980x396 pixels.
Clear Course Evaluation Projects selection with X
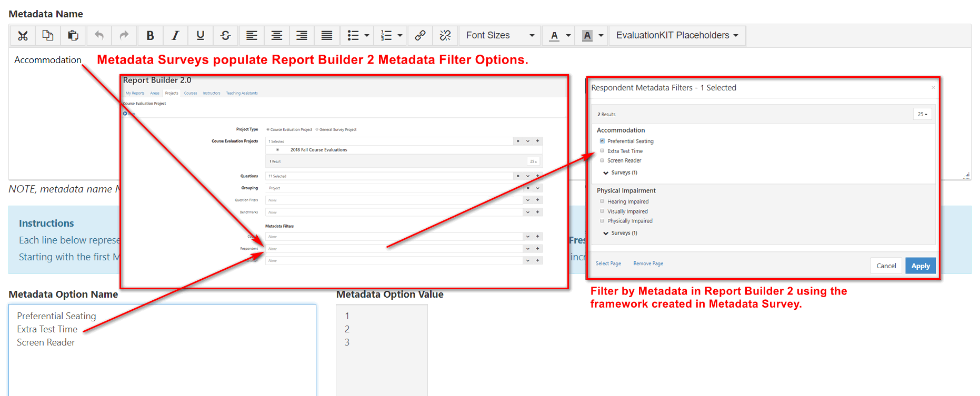click(518, 141)
